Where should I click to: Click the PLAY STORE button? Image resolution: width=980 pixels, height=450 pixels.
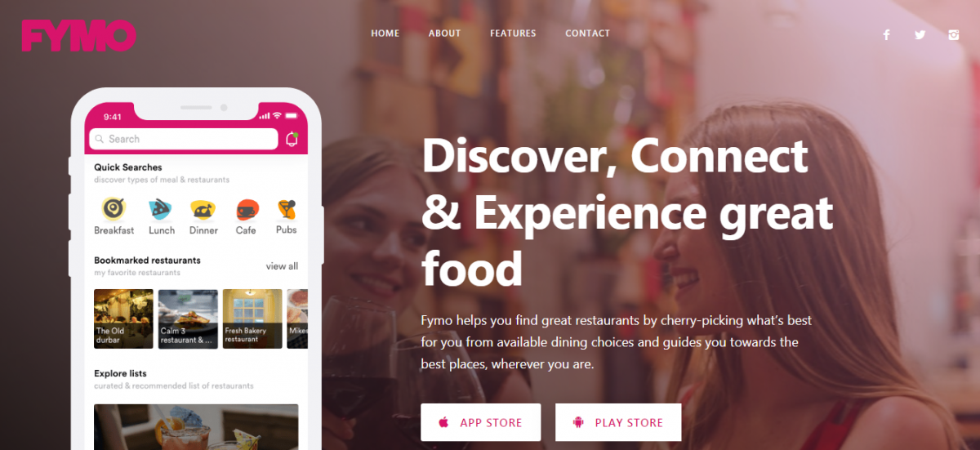(x=618, y=422)
